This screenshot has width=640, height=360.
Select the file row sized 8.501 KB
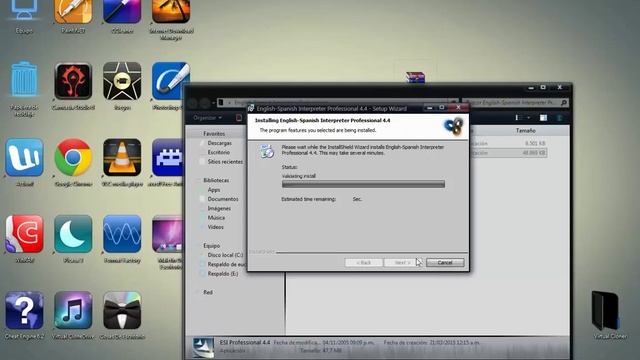508,143
